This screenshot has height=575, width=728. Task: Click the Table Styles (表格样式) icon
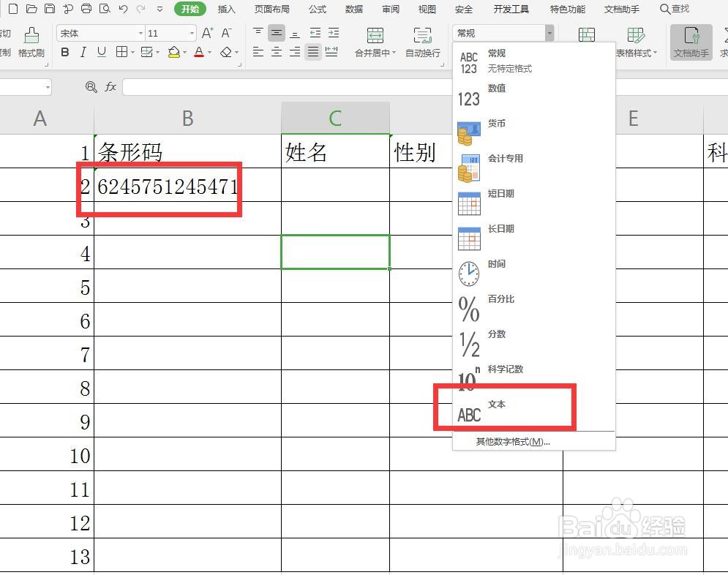point(634,37)
